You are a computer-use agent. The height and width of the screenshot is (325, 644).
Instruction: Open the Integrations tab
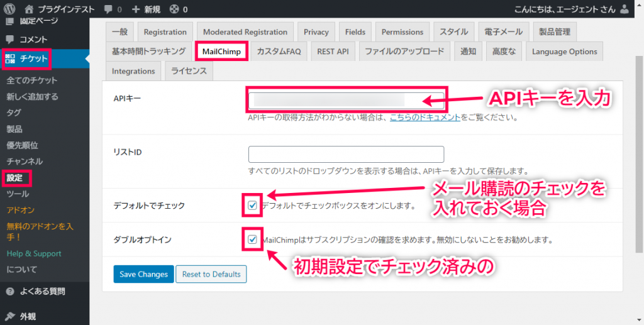[133, 71]
